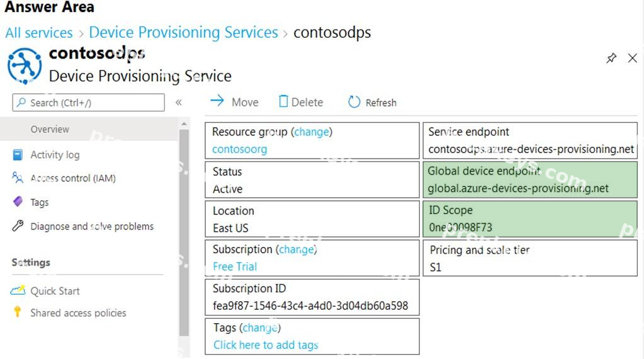Click the Pricing and scale tier label
Image resolution: width=644 pixels, height=359 pixels.
(x=480, y=250)
